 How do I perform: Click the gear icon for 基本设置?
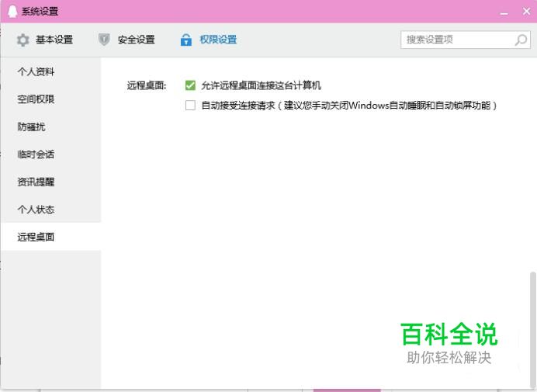pyautogui.click(x=23, y=40)
